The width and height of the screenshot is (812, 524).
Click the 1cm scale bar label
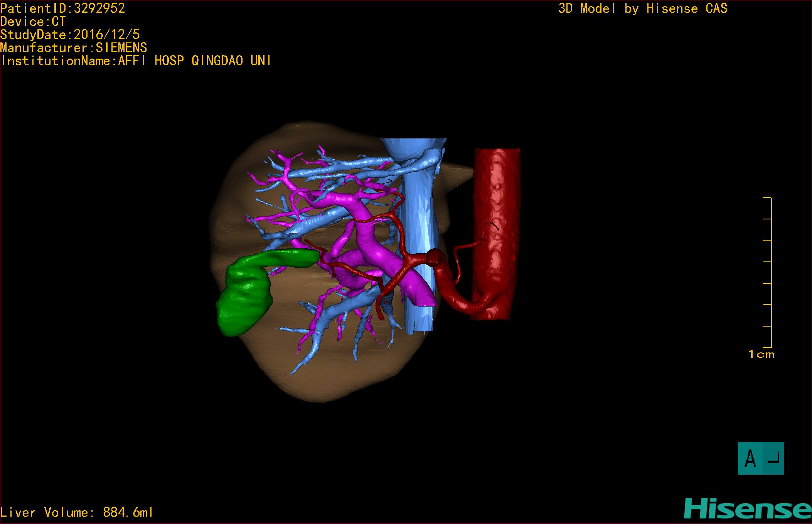click(x=761, y=354)
